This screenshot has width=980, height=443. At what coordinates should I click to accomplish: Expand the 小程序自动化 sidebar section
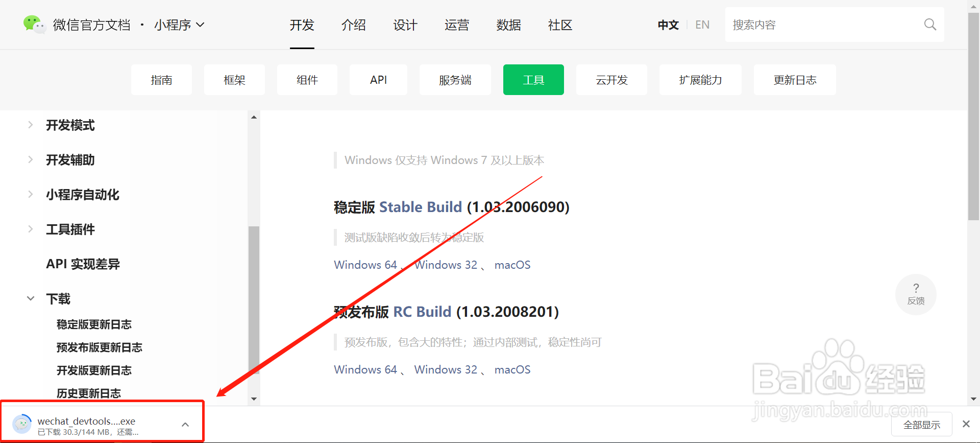coord(31,194)
